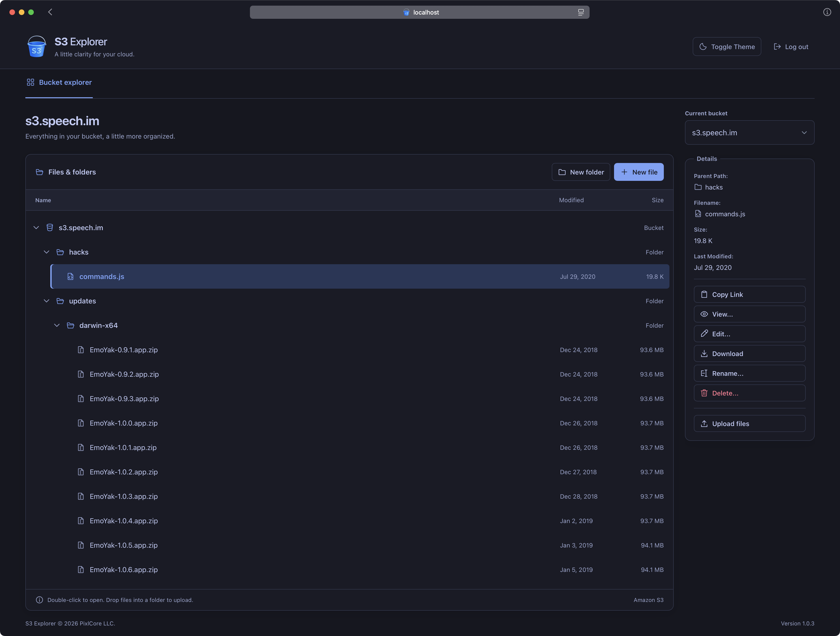840x636 pixels.
Task: Click the zip file icon for EmoYak-1.0.6.app.zip
Action: pos(81,570)
